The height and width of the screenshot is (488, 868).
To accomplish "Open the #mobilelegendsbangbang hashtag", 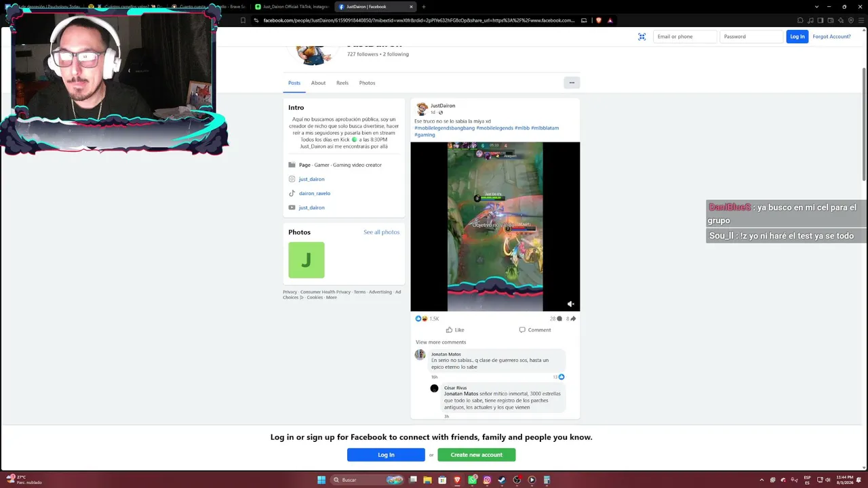I will (444, 128).
